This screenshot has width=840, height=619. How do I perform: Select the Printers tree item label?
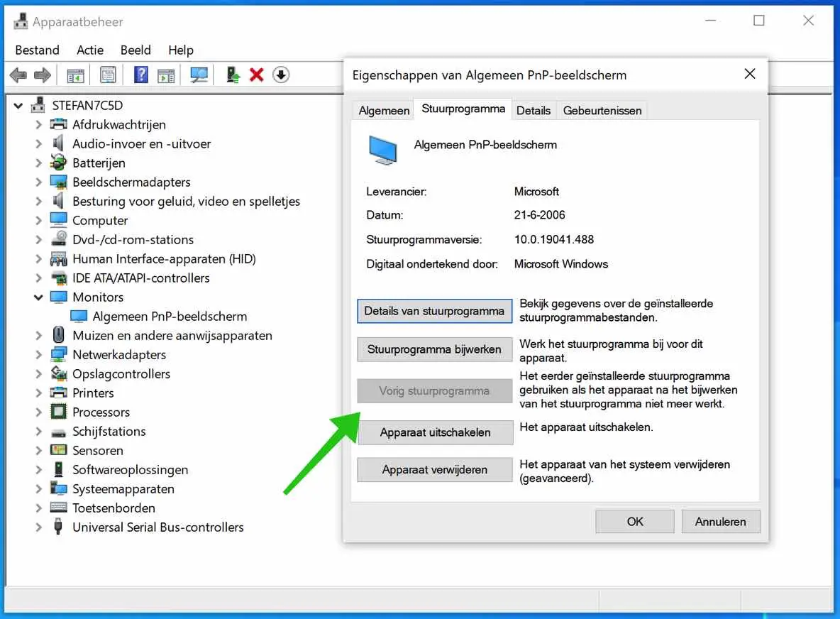pyautogui.click(x=93, y=393)
